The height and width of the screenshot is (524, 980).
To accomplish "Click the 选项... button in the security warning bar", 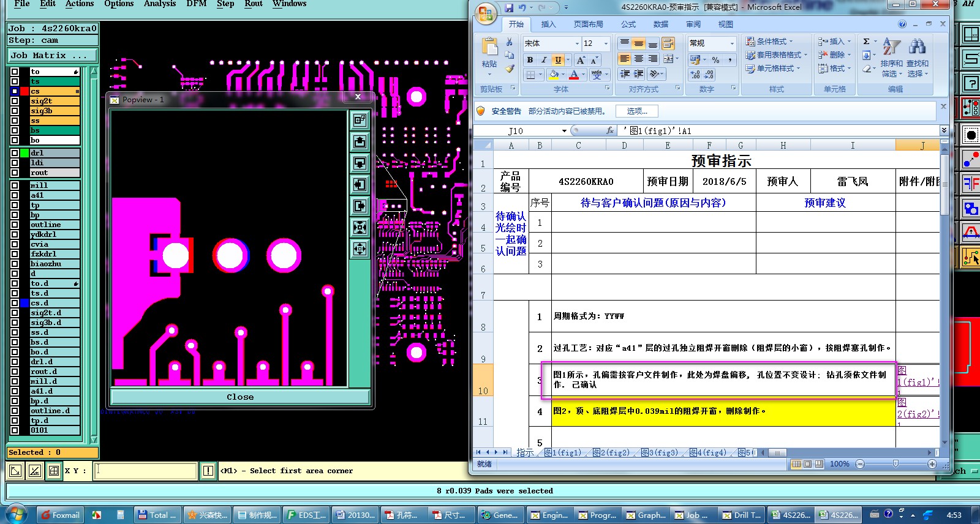I will (x=637, y=111).
